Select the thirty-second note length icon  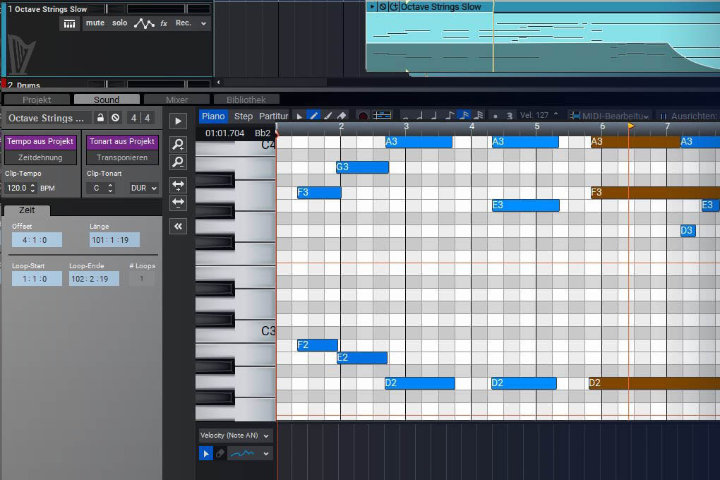coord(478,115)
